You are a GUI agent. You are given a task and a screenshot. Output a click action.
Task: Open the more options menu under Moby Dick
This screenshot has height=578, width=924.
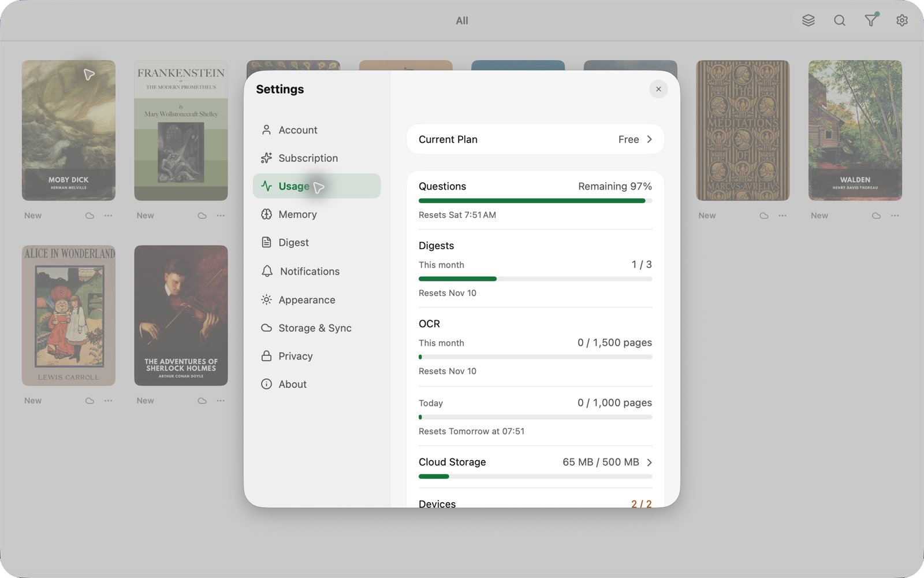(109, 216)
